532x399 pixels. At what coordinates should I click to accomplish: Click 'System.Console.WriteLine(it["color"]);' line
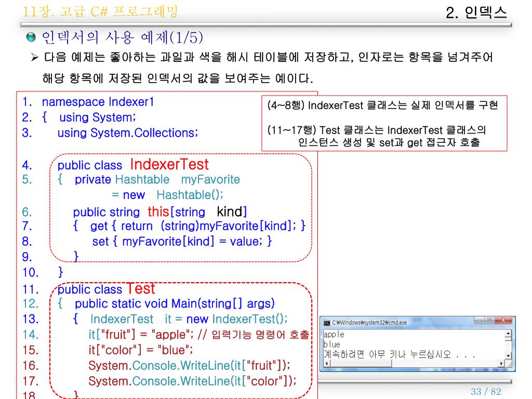[192, 381]
